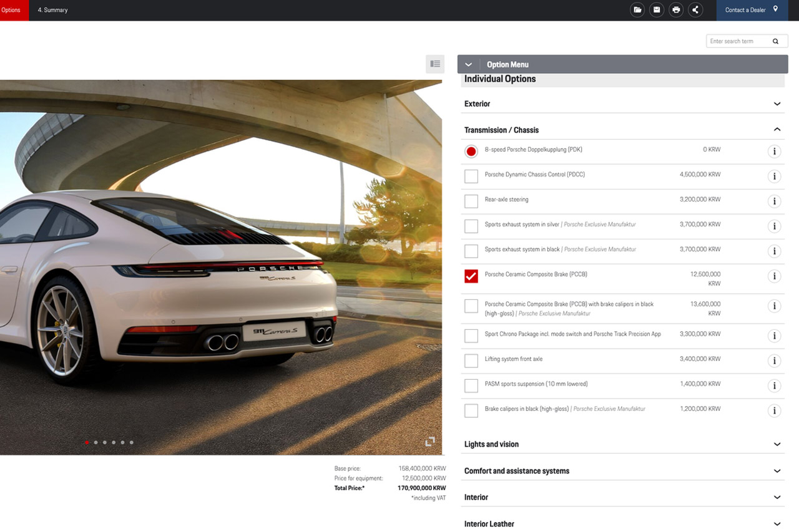Image resolution: width=799 pixels, height=532 pixels.
Task: Check Brake calipers in black (high-gloss)
Action: tap(471, 411)
